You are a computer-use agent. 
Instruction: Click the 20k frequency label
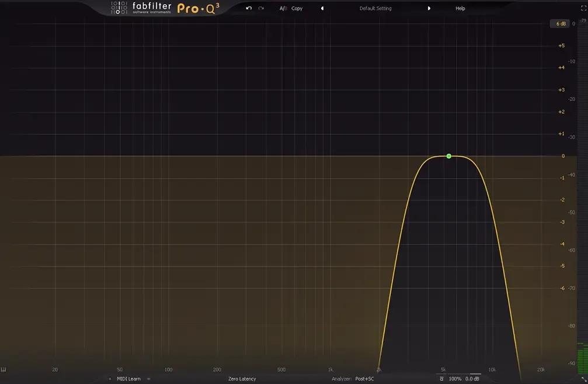tap(541, 370)
